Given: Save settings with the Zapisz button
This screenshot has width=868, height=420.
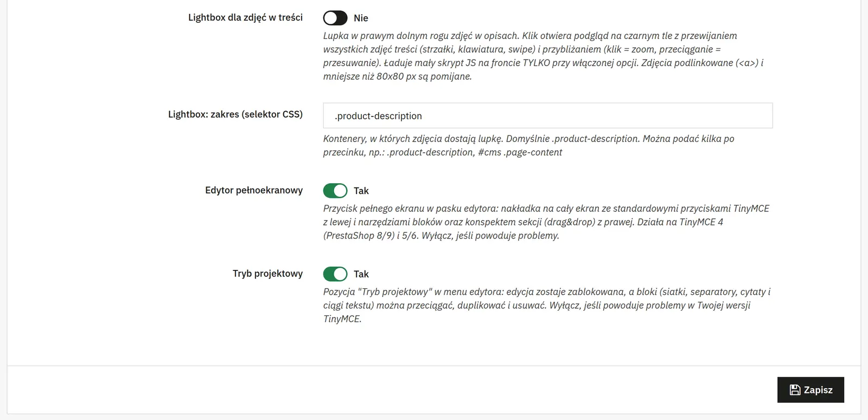Looking at the screenshot, I should tap(810, 390).
